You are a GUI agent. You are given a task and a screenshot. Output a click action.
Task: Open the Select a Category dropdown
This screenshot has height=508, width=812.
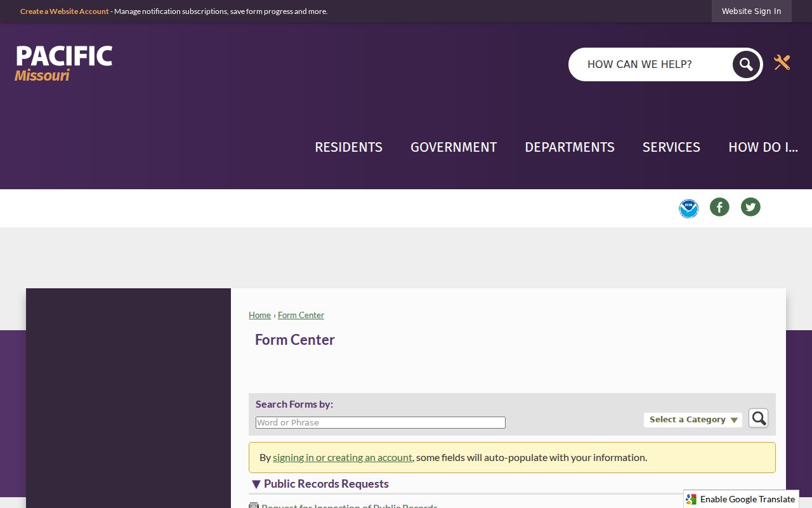point(693,420)
